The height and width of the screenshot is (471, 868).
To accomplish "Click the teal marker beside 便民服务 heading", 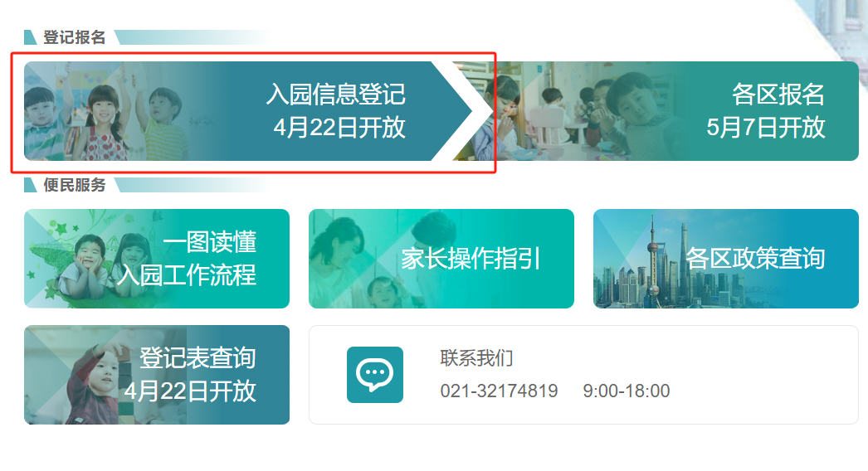I will [31, 185].
